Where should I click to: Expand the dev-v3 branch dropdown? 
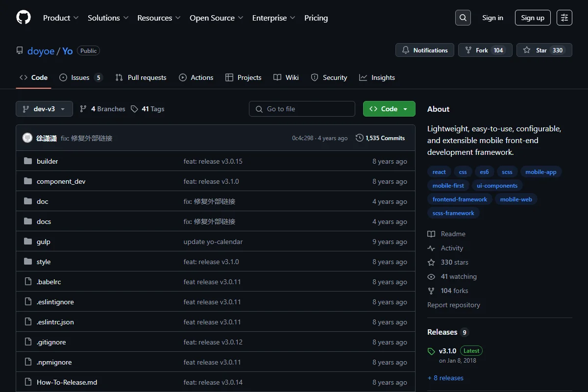tap(44, 109)
